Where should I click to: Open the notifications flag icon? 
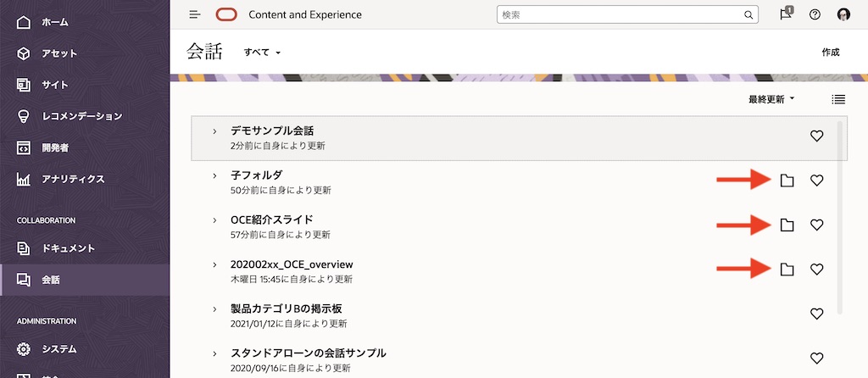pyautogui.click(x=786, y=14)
